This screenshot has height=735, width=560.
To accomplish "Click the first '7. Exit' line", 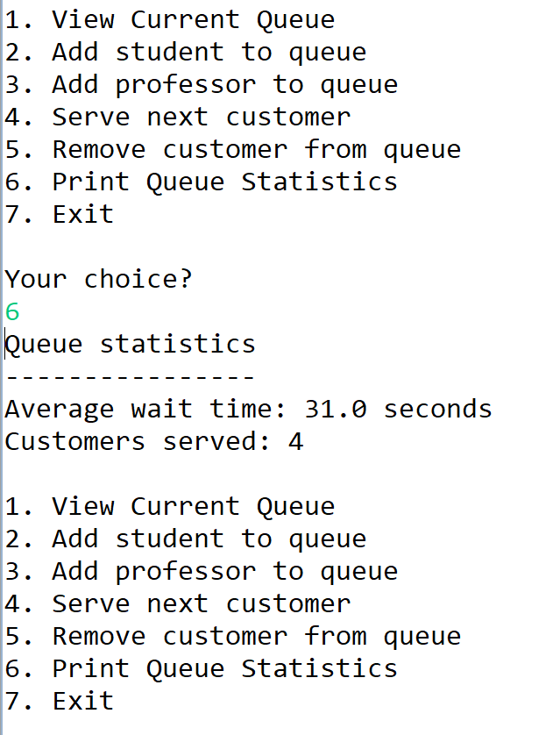I will tap(59, 214).
